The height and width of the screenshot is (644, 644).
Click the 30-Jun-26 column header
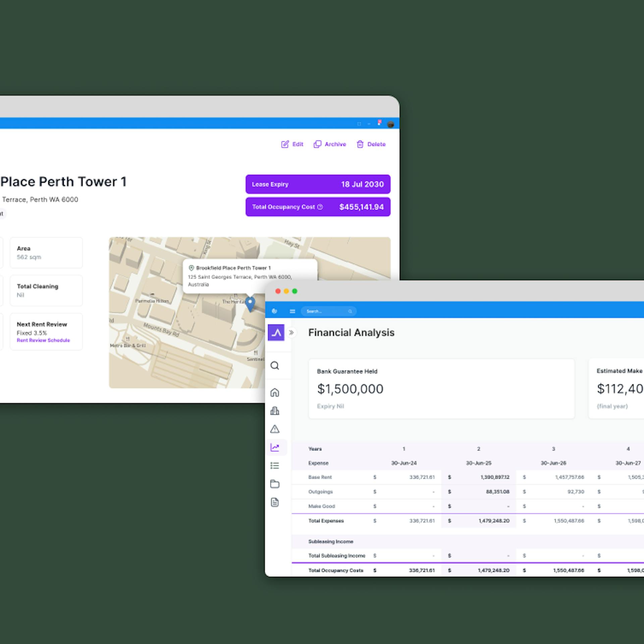[553, 463]
